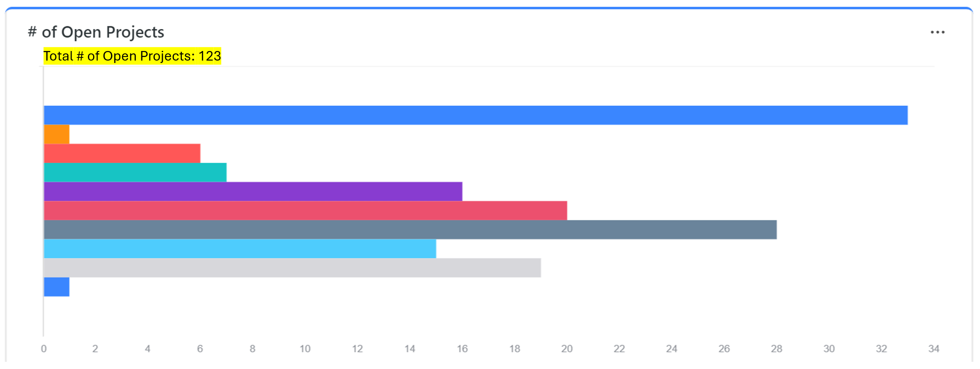Image resolution: width=980 pixels, height=369 pixels.
Task: Click the pale gray bar ending at 19
Action: click(292, 268)
